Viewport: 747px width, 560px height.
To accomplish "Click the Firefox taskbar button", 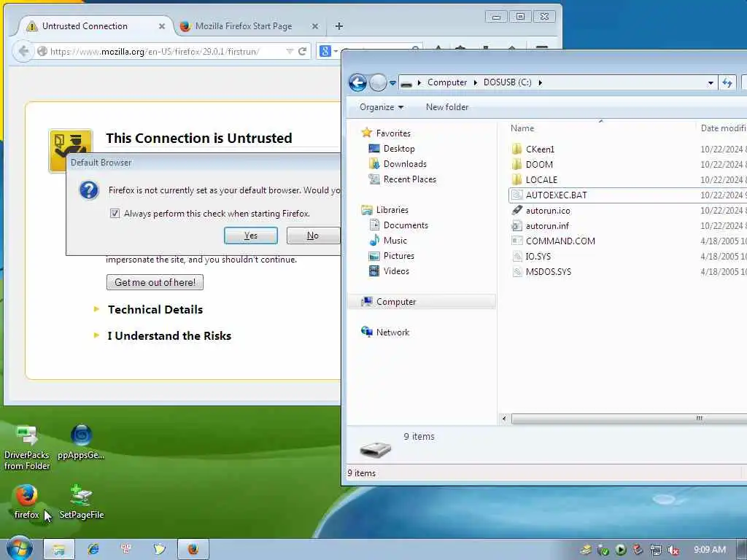I will 193,549.
